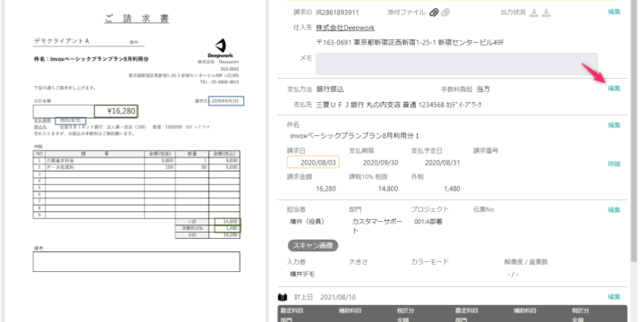Screen dimensions: 644x322
Task: Click デモクライアントA on the invoice
Action: [x=62, y=40]
